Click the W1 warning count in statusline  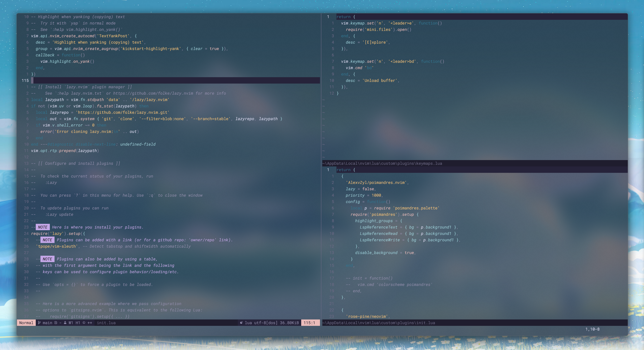pyautogui.click(x=71, y=323)
